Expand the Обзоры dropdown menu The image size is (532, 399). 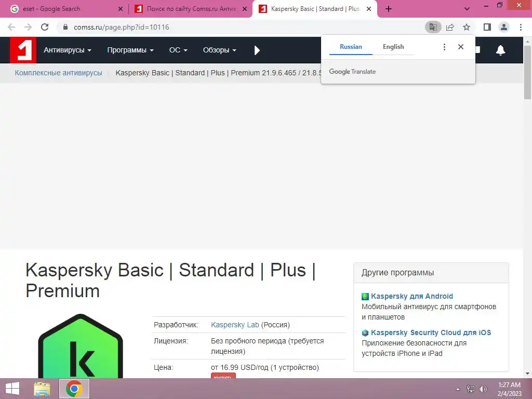click(x=220, y=50)
